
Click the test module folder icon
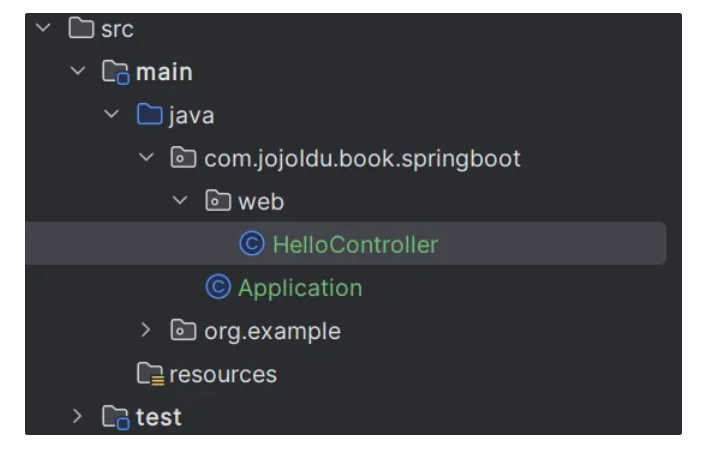(x=116, y=417)
